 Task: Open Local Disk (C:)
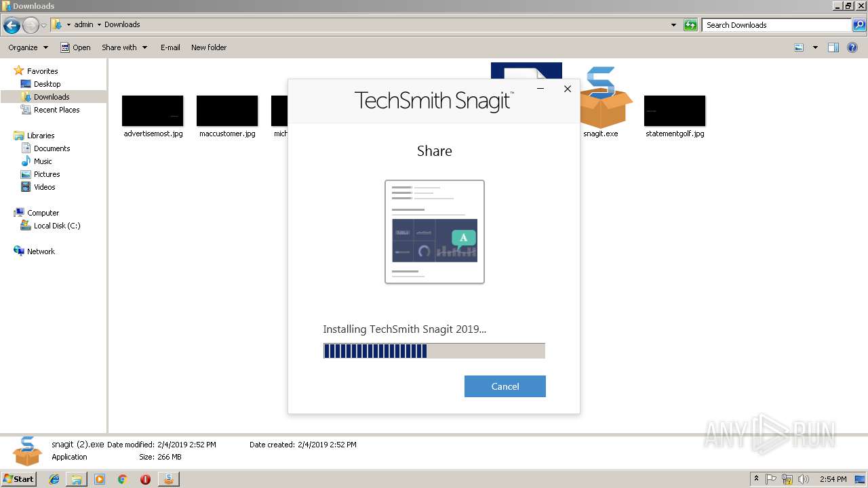(x=57, y=226)
